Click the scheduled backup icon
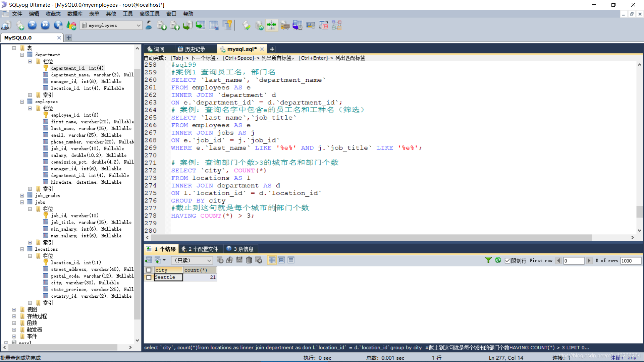The width and height of the screenshot is (644, 362). tap(298, 25)
